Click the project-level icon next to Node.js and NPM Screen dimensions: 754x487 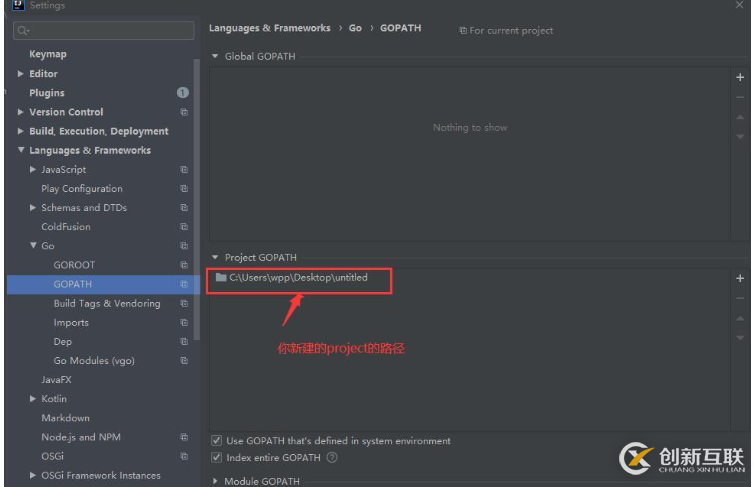[184, 437]
